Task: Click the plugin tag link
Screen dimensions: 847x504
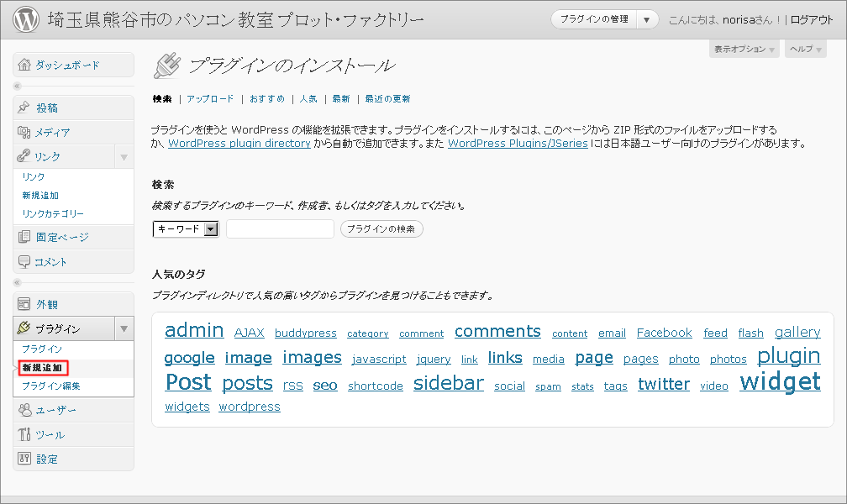Action: click(789, 356)
